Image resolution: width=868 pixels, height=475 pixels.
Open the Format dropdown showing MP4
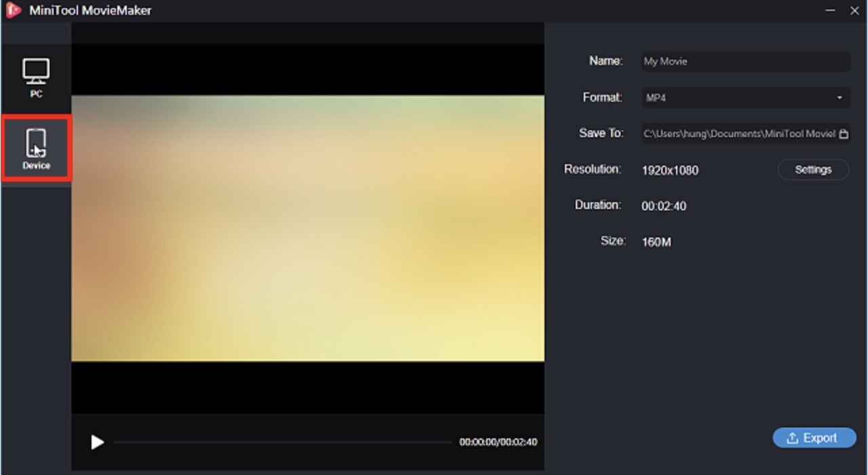click(x=745, y=98)
